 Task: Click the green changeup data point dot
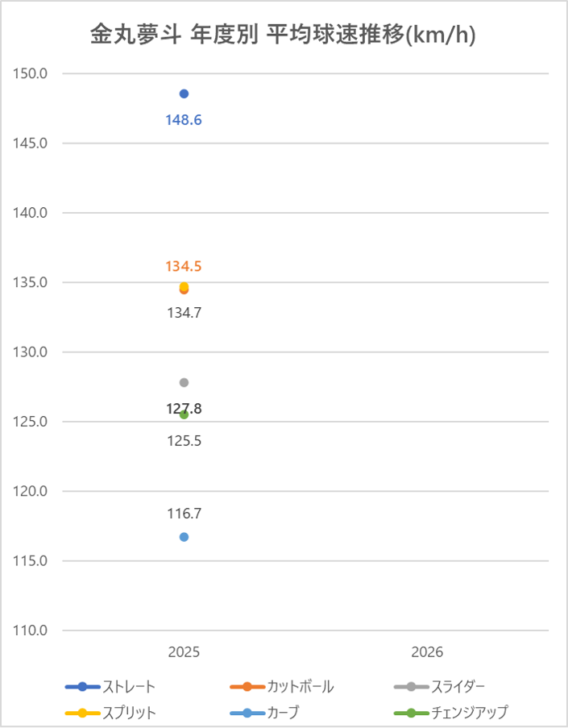(184, 414)
